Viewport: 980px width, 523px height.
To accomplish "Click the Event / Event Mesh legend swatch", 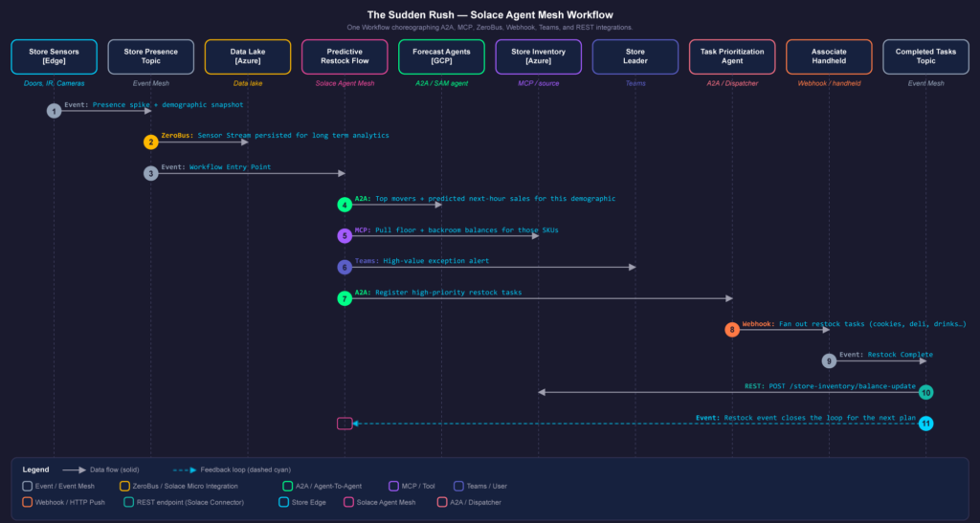I will pos(27,486).
